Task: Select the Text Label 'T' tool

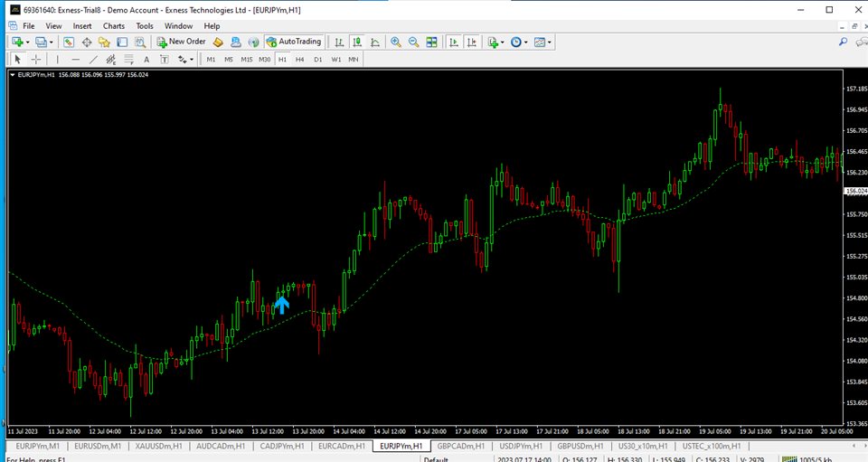Action: point(165,59)
